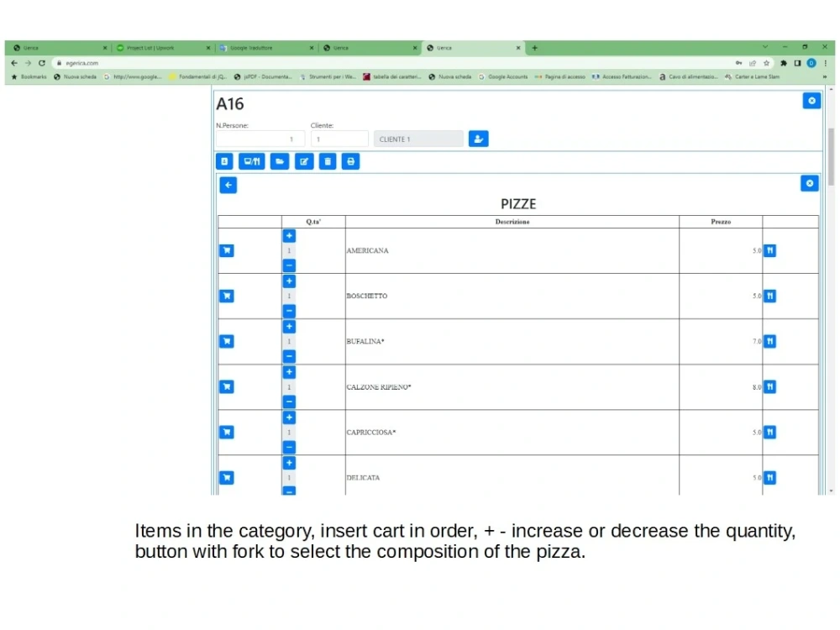Image resolution: width=840 pixels, height=630 pixels.
Task: Reload the page in the browser
Action: 42,63
